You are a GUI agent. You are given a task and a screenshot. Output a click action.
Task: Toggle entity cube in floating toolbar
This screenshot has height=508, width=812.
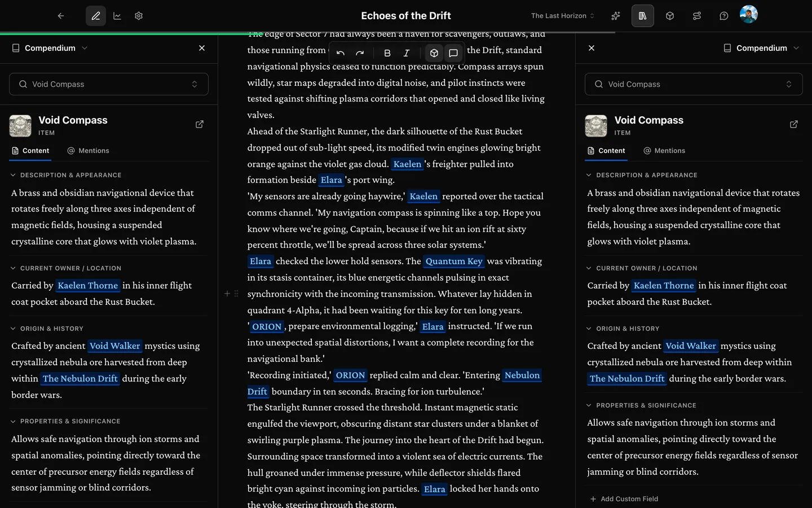pyautogui.click(x=434, y=53)
